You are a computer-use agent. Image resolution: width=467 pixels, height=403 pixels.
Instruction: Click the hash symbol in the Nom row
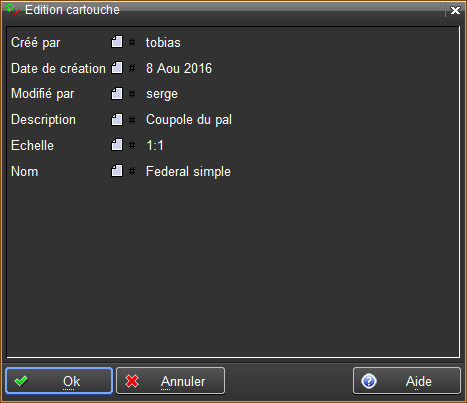click(132, 171)
